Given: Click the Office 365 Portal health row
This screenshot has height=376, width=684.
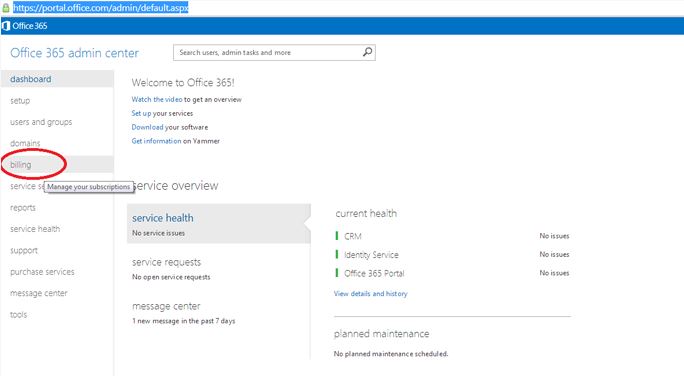Looking at the screenshot, I should [x=452, y=273].
